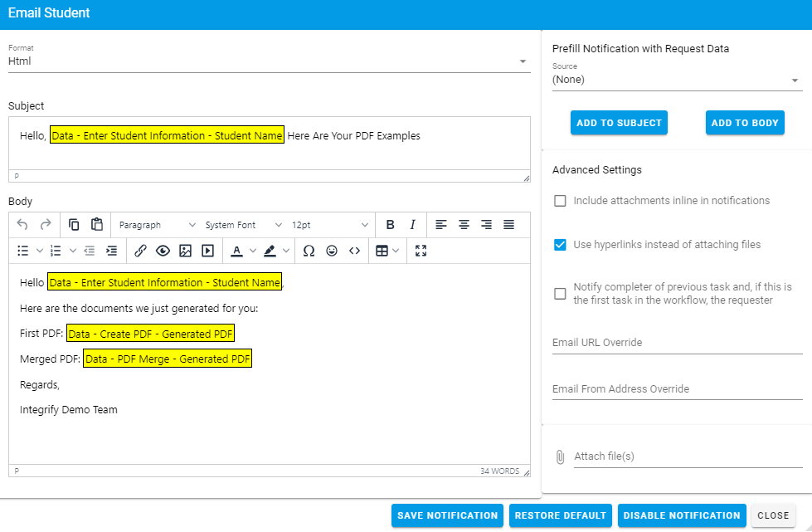
Task: Open the insert image tool
Action: coord(185,251)
